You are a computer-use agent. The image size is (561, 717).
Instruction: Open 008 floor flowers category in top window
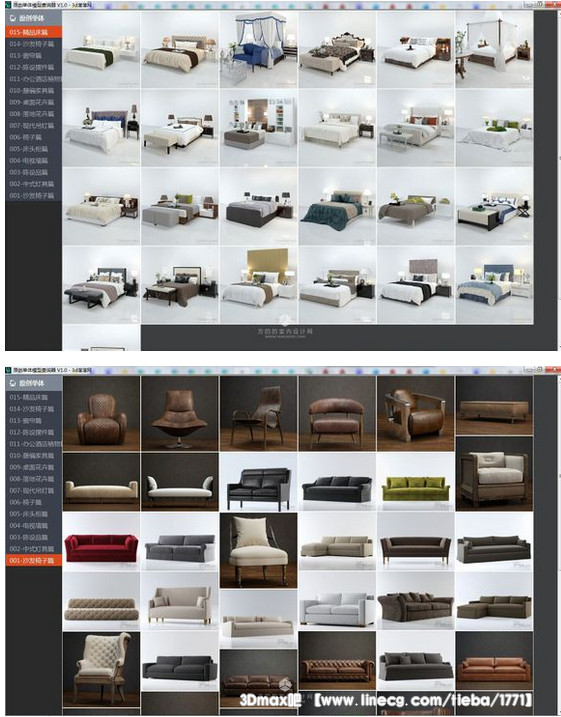click(33, 114)
